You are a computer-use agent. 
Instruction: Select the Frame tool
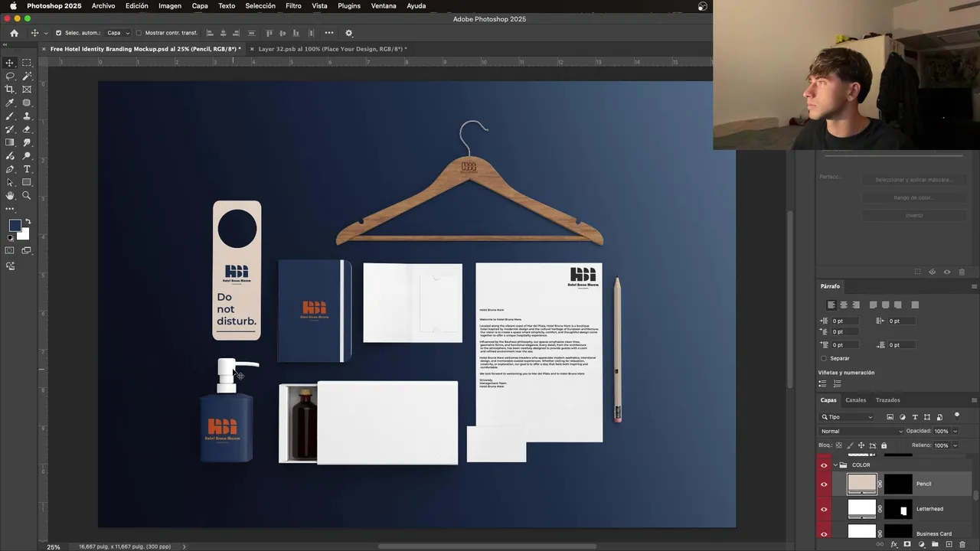[27, 89]
